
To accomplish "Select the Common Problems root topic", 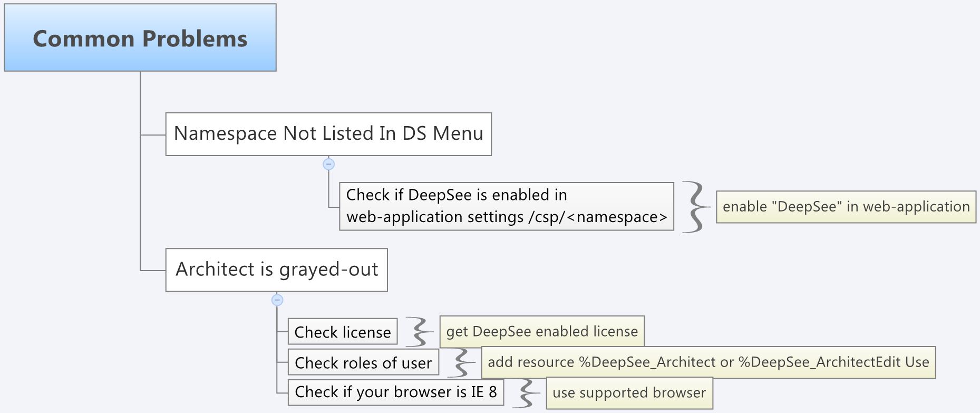I will (x=140, y=38).
